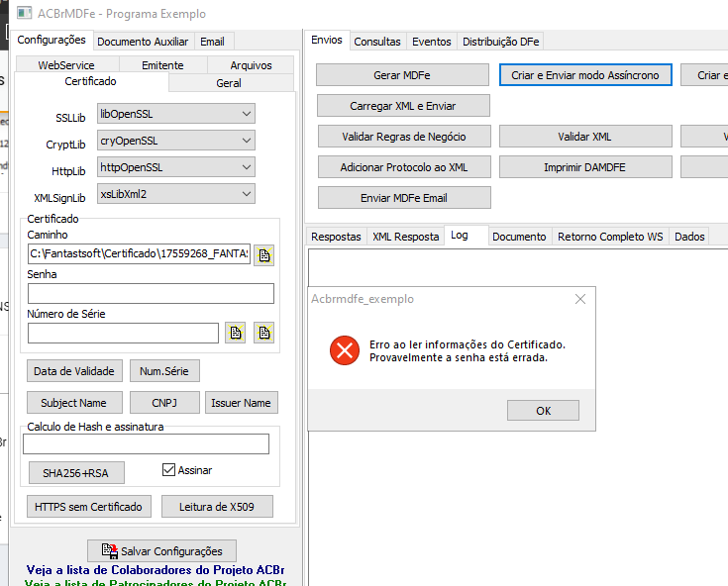Open the WebService sub-tab
The image size is (728, 586).
click(66, 65)
